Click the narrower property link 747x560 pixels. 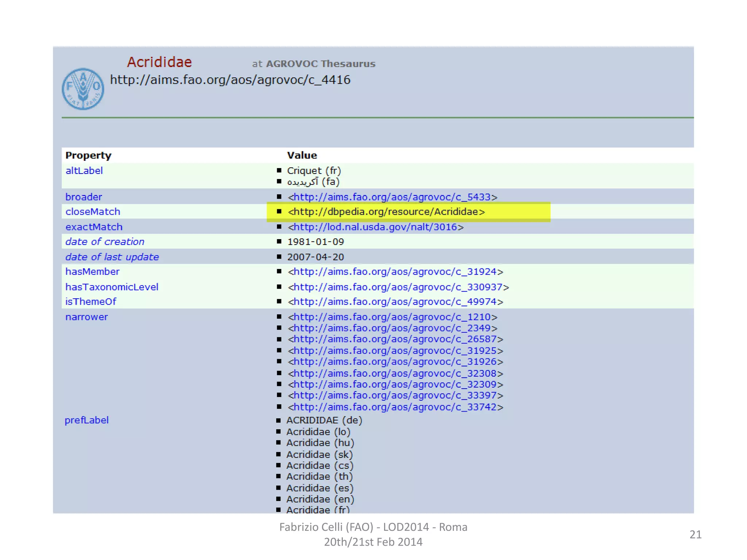[x=86, y=317]
